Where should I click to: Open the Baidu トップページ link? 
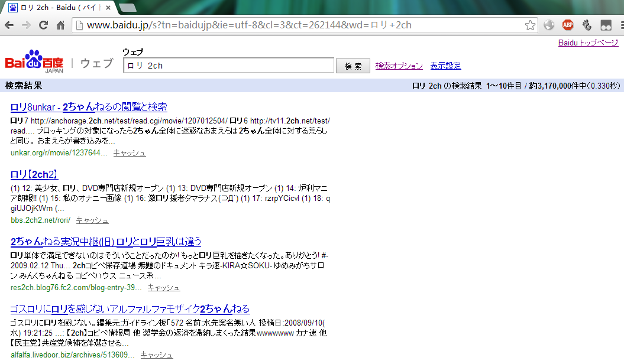pos(588,43)
